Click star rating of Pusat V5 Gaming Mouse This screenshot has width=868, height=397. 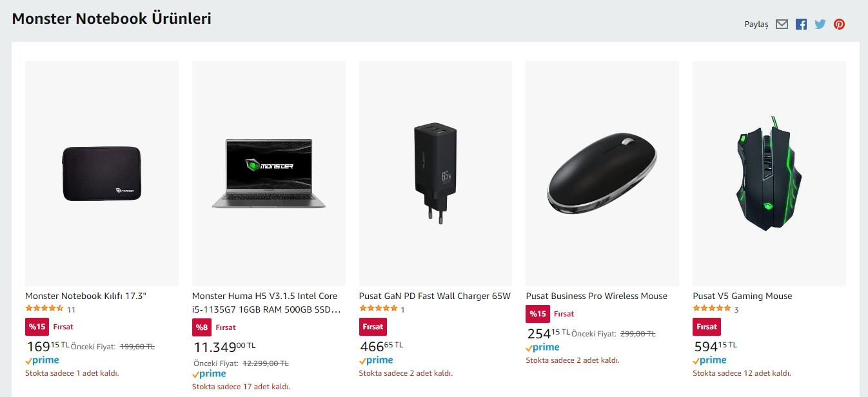[712, 309]
